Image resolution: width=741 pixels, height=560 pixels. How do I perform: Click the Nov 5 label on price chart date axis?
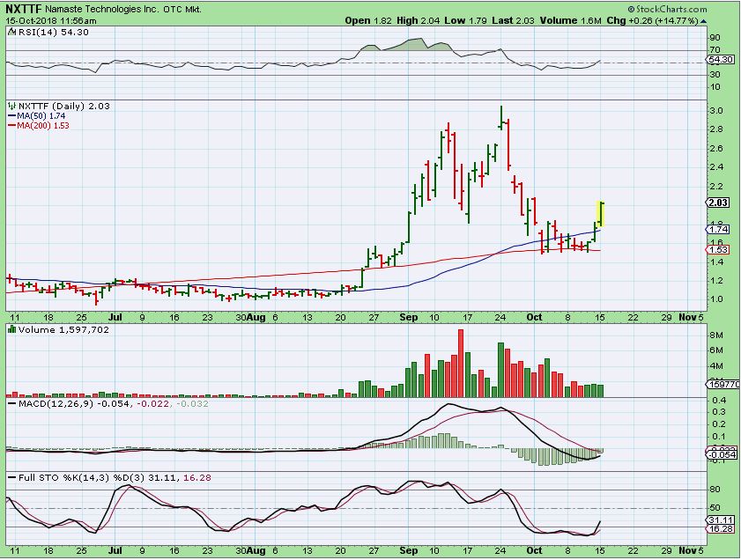(x=691, y=317)
